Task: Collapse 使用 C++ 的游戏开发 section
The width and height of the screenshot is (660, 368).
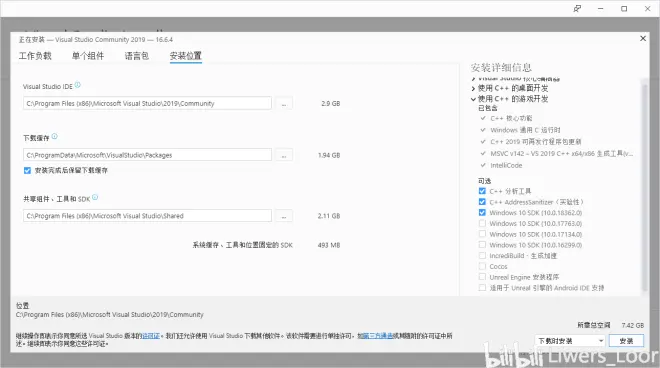Action: [473, 99]
